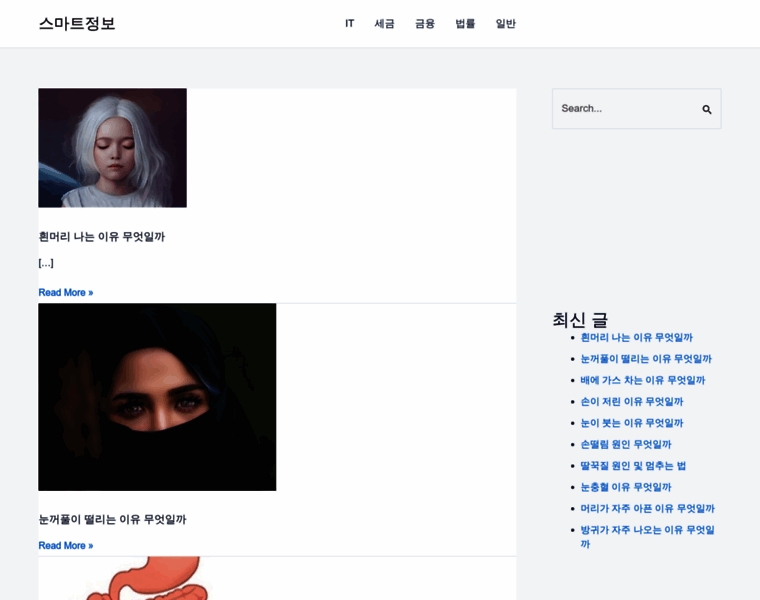Open sidebar link 눈충혈 이유 무엇일까
This screenshot has width=760, height=600.
pos(626,487)
